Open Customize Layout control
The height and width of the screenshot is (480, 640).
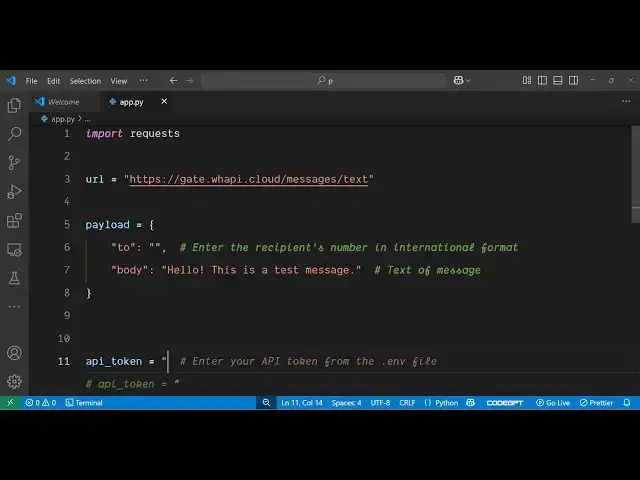coord(527,80)
